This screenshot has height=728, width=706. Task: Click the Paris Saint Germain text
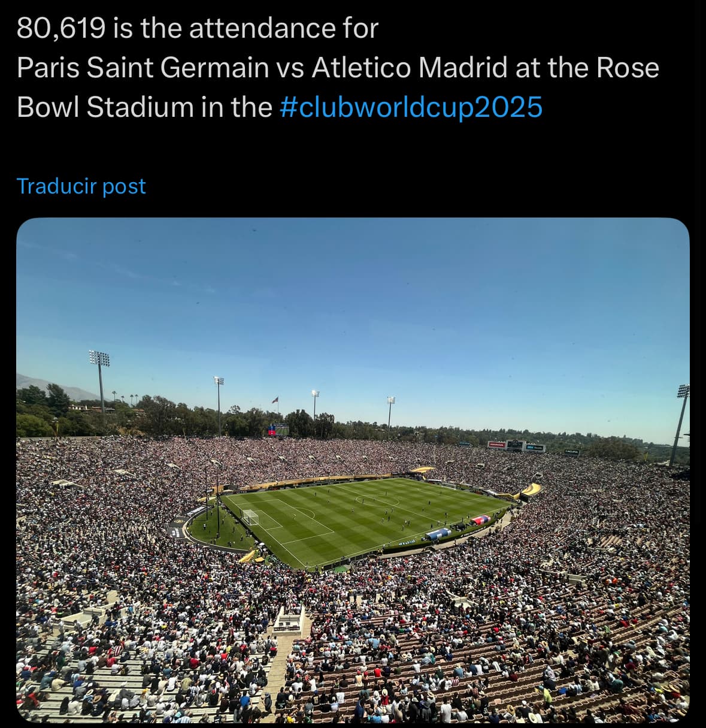[143, 68]
